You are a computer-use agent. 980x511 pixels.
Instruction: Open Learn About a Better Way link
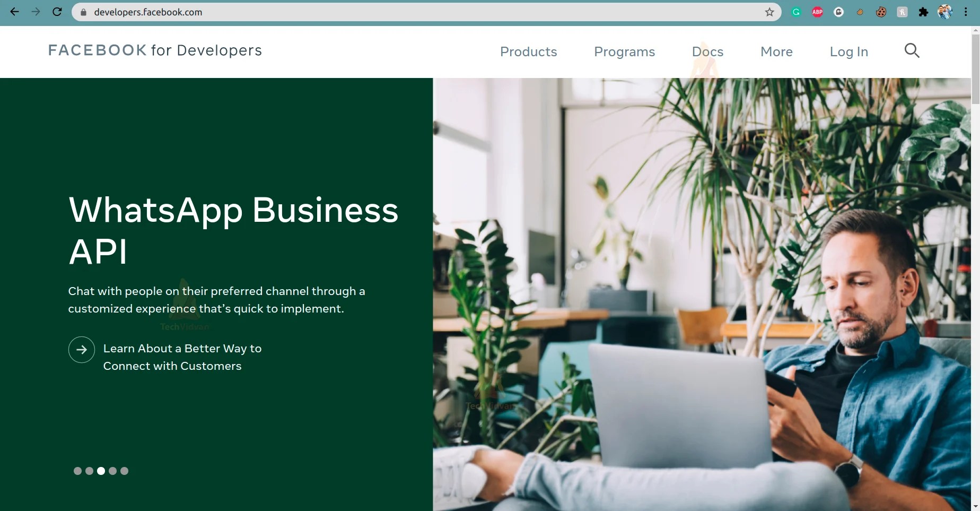[x=182, y=357]
